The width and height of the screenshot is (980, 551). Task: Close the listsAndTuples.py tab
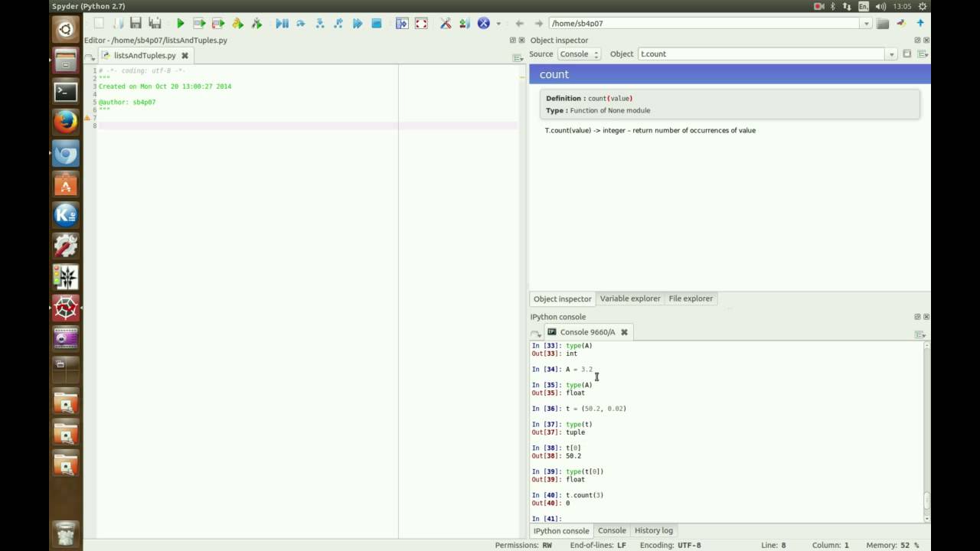point(185,56)
